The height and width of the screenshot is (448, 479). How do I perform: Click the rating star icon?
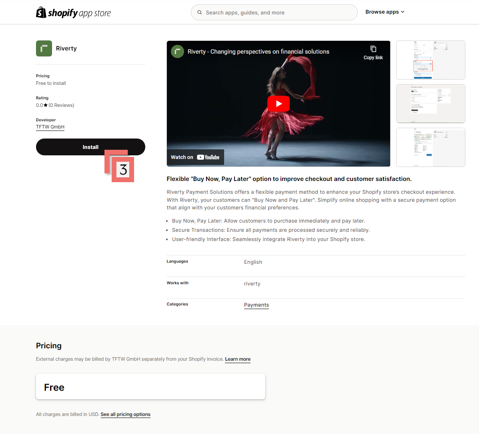click(46, 105)
